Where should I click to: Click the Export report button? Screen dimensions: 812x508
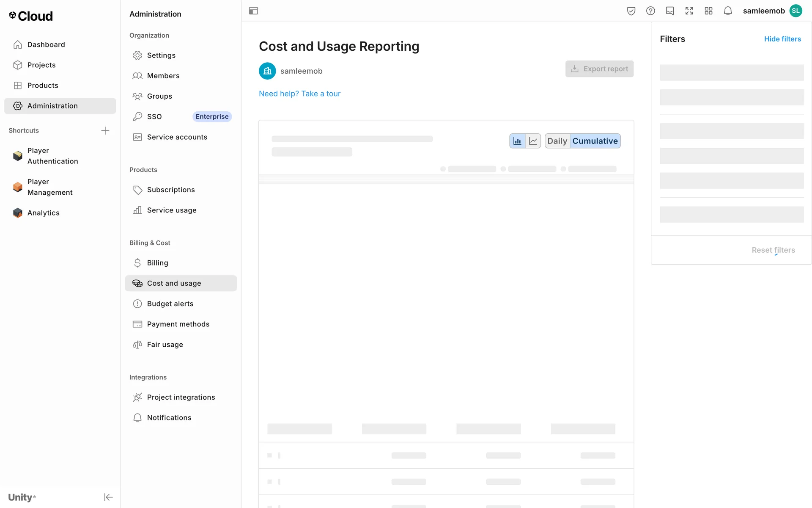(x=599, y=69)
